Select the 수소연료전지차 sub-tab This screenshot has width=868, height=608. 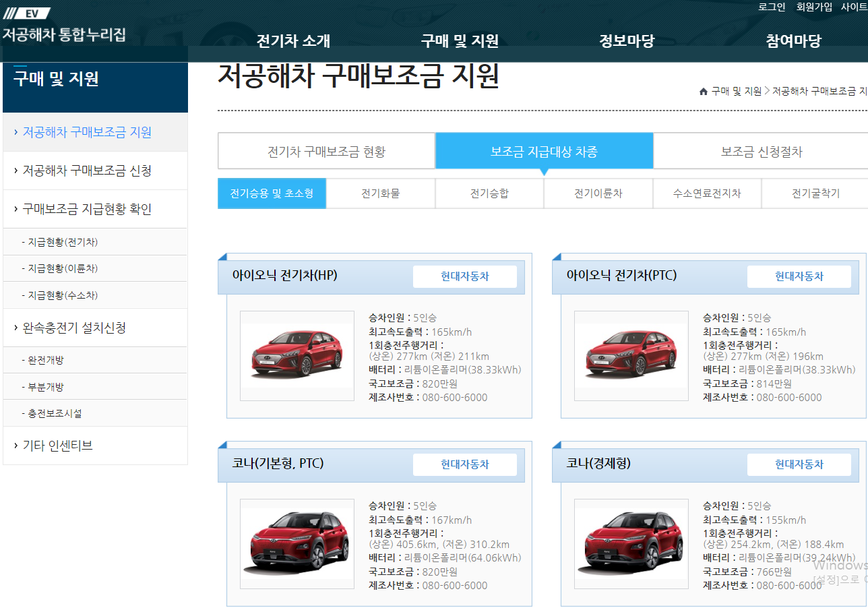(707, 193)
